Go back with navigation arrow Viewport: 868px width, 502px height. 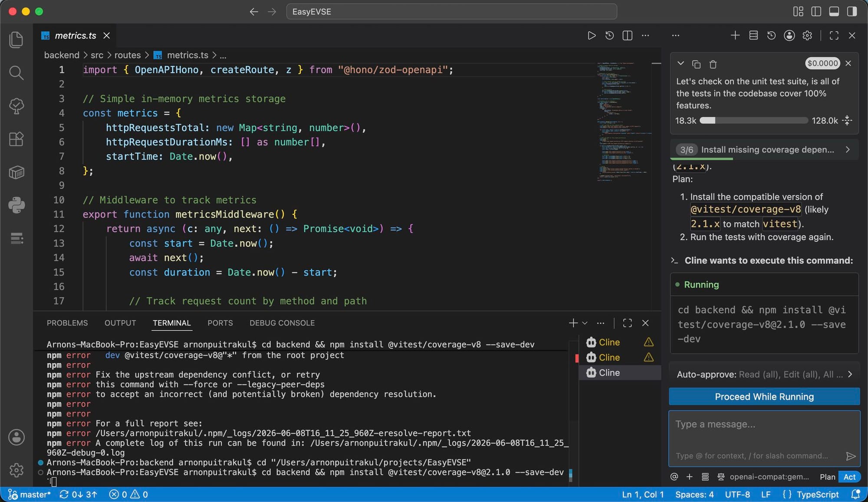coord(254,12)
